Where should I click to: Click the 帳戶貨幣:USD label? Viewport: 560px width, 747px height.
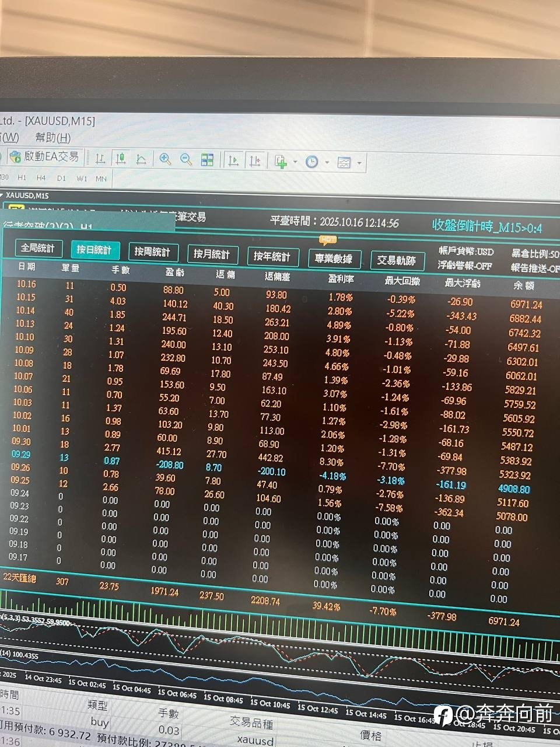466,252
